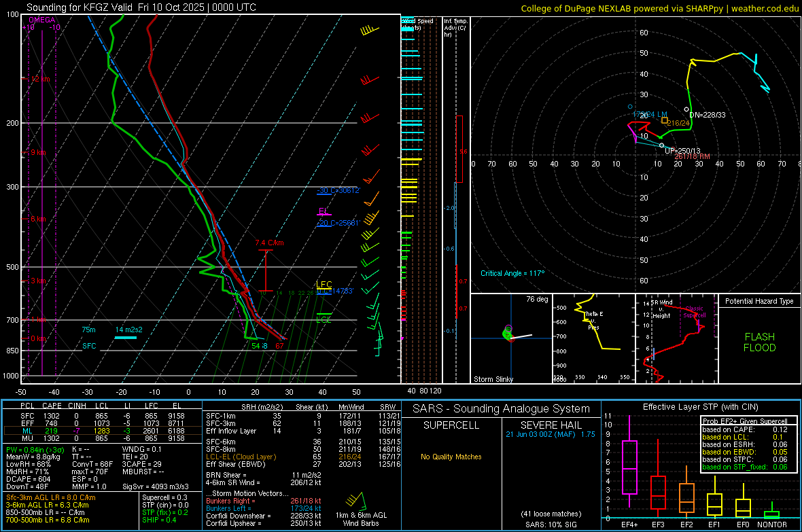Click the No Quality Matches text

tap(451, 457)
